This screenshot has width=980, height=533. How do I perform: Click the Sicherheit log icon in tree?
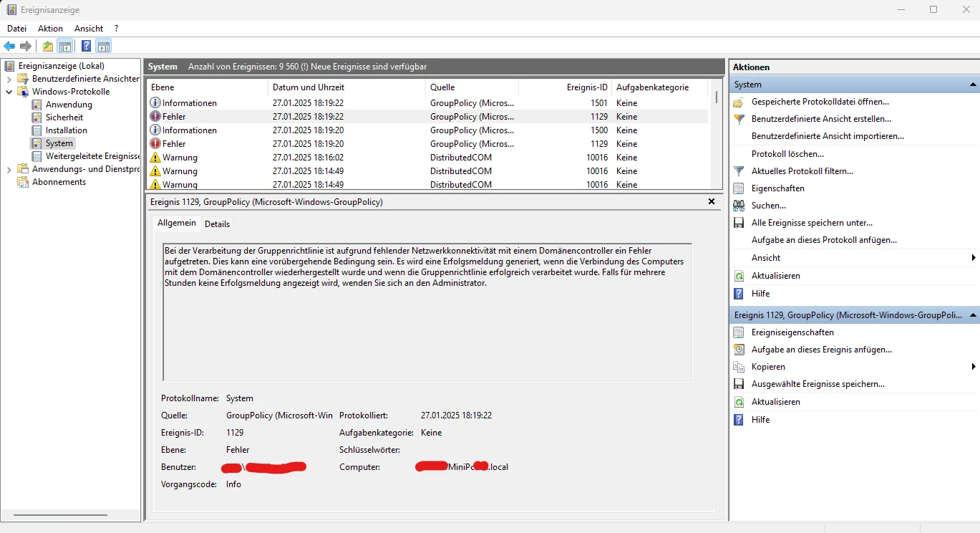click(x=37, y=117)
